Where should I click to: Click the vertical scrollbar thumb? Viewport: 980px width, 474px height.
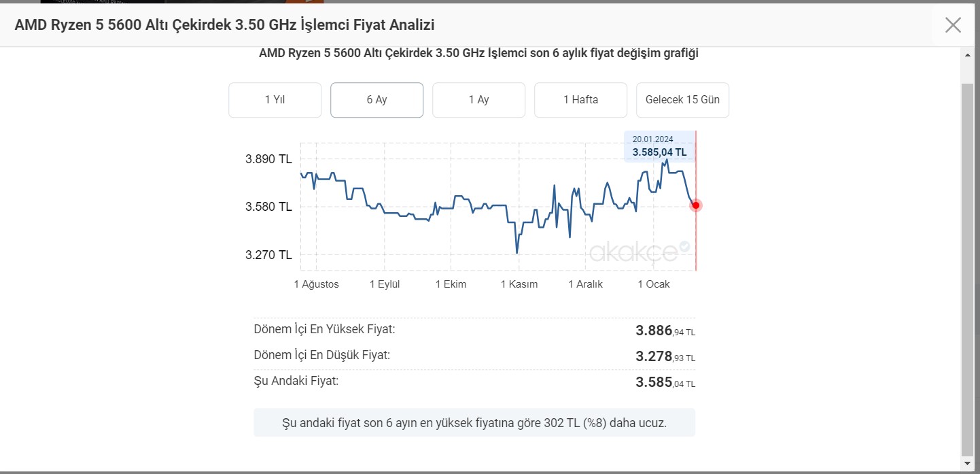968,269
